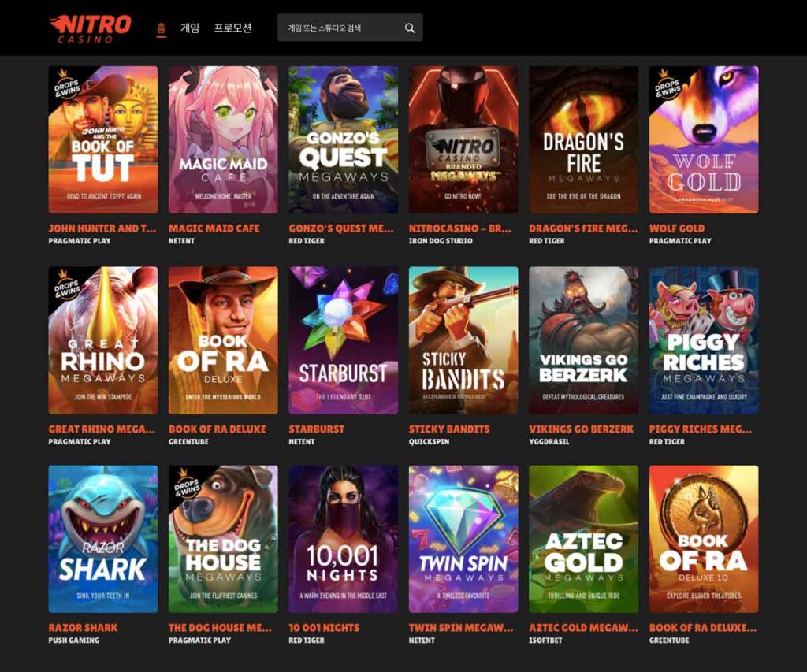Open Gonzo's Quest Megaways thumbnail

pyautogui.click(x=344, y=139)
